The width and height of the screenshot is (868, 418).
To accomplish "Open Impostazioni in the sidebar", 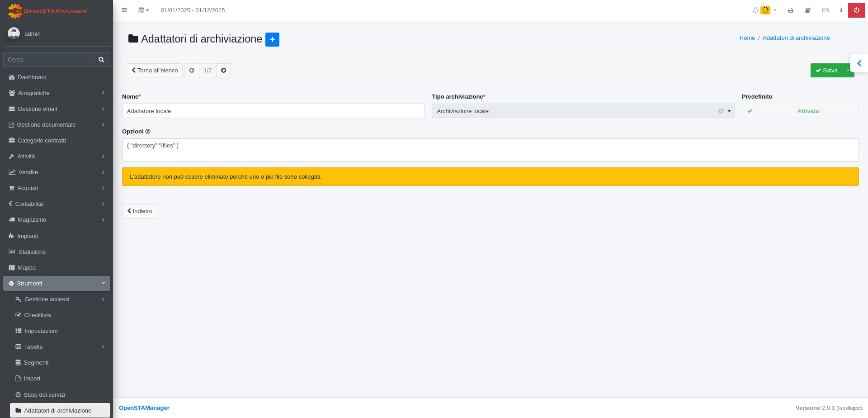I will click(41, 331).
